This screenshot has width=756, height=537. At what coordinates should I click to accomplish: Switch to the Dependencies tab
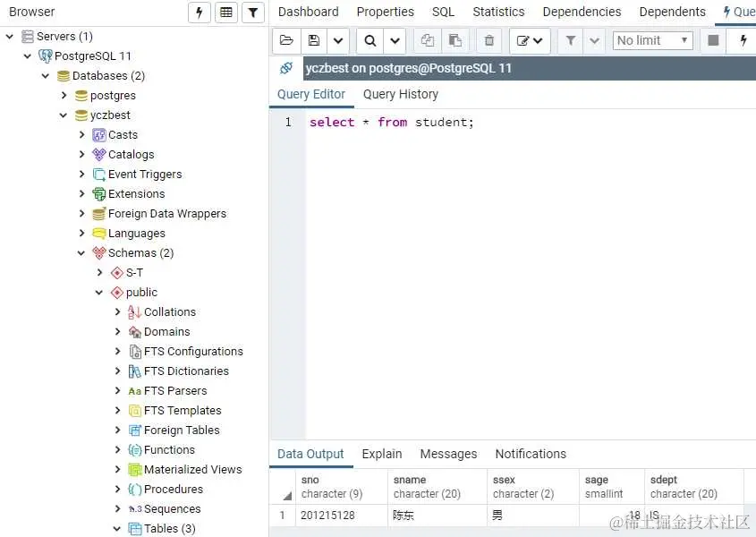click(582, 12)
